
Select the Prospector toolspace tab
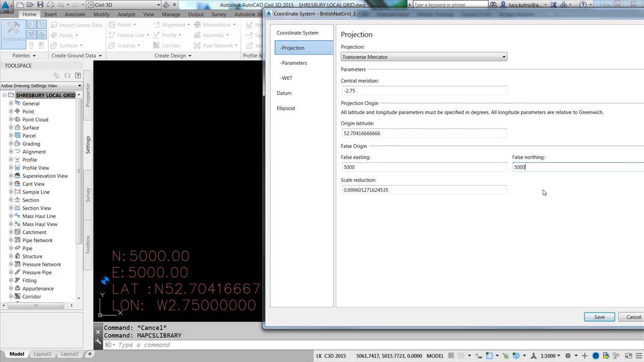coord(88,95)
